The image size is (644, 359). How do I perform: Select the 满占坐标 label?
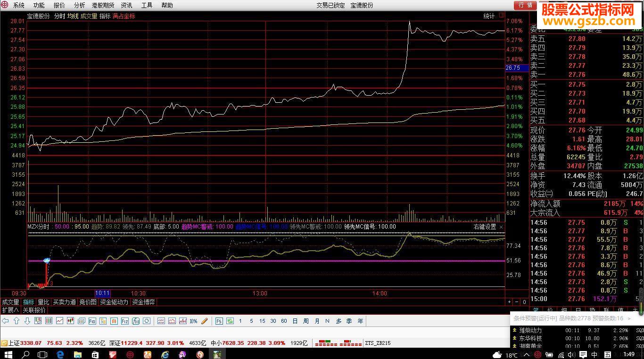point(124,16)
